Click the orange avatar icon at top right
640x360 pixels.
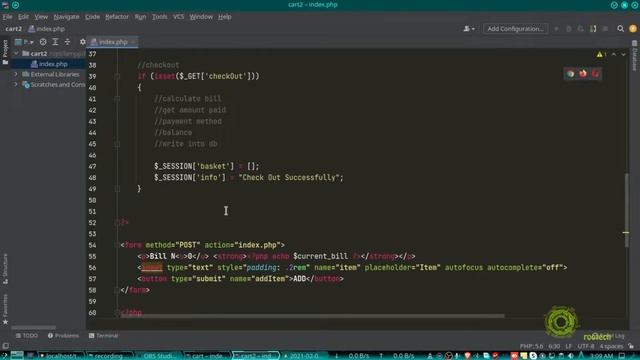[633, 29]
